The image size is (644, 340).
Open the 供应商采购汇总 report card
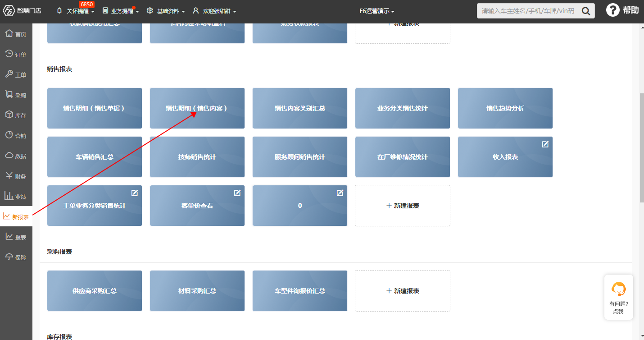pos(95,291)
